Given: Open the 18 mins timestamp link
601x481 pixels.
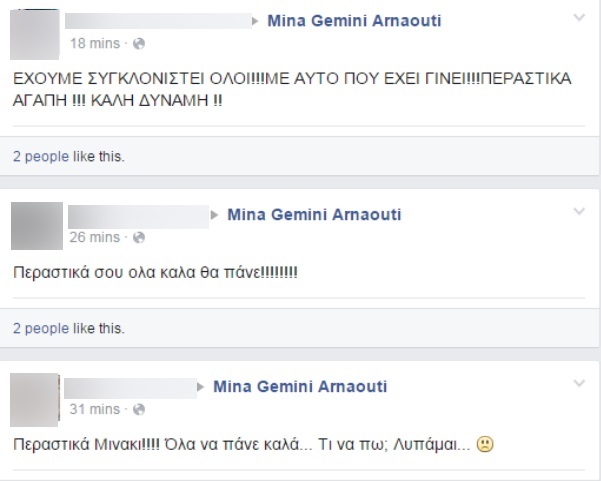Looking at the screenshot, I should 96,44.
